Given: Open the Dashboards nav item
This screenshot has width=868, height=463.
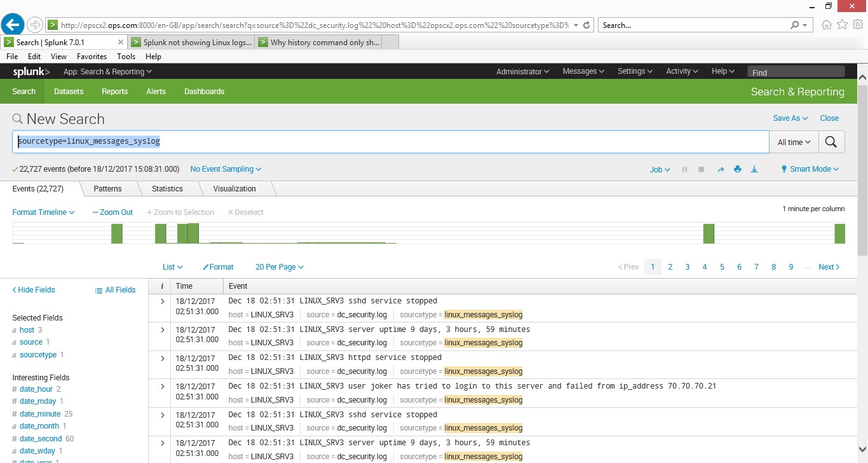Looking at the screenshot, I should click(204, 92).
